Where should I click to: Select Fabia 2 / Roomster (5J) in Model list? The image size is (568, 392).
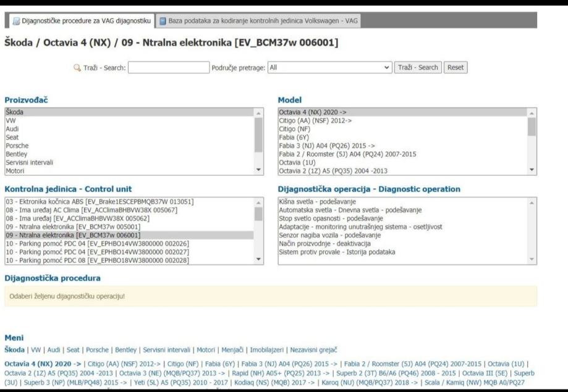(403, 154)
